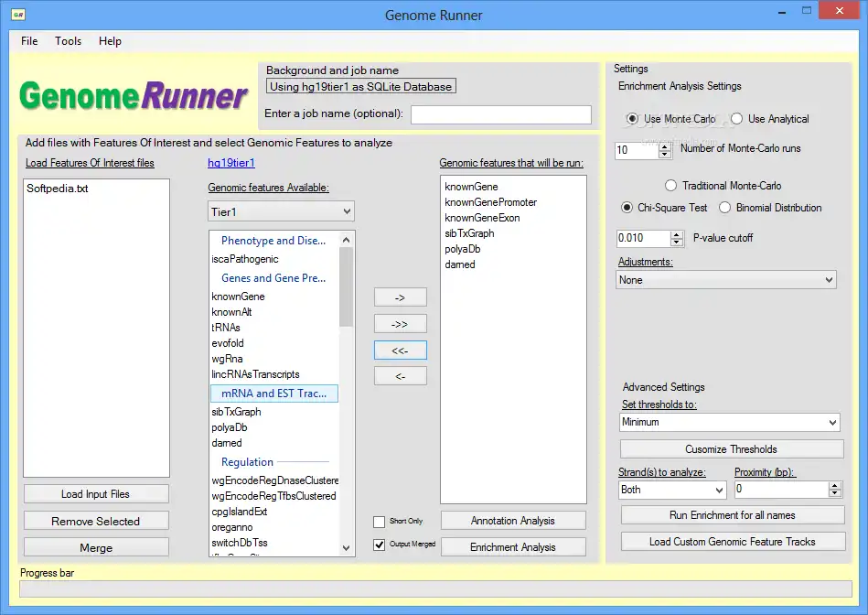The width and height of the screenshot is (868, 615).
Task: Open the Tier1 genomic features dropdown
Action: click(281, 211)
